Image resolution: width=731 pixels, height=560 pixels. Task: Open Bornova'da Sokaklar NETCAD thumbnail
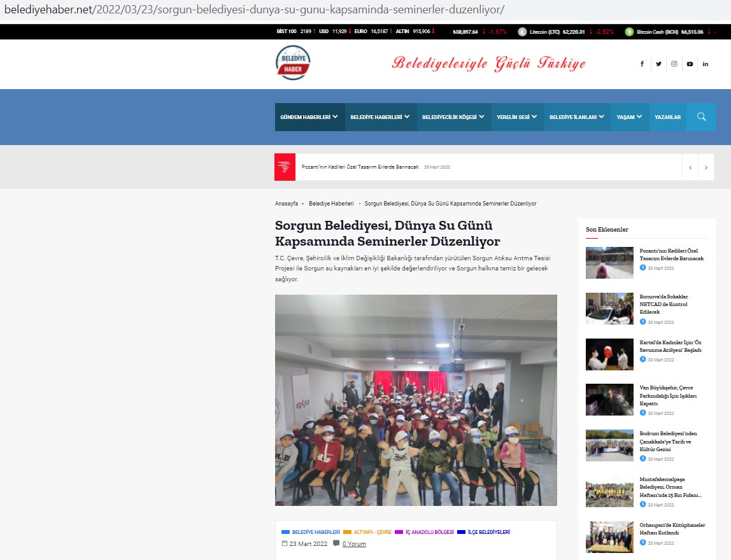[x=609, y=309]
